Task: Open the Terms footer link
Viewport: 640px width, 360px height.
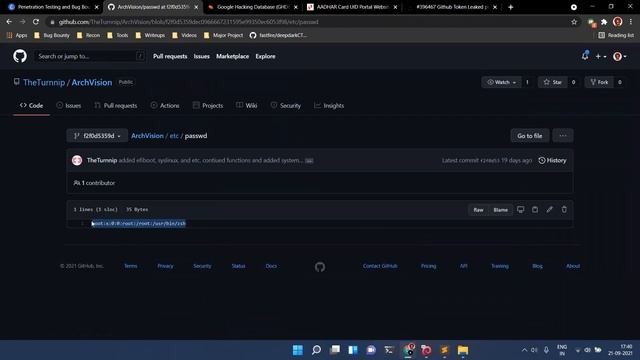Action: coord(131,266)
